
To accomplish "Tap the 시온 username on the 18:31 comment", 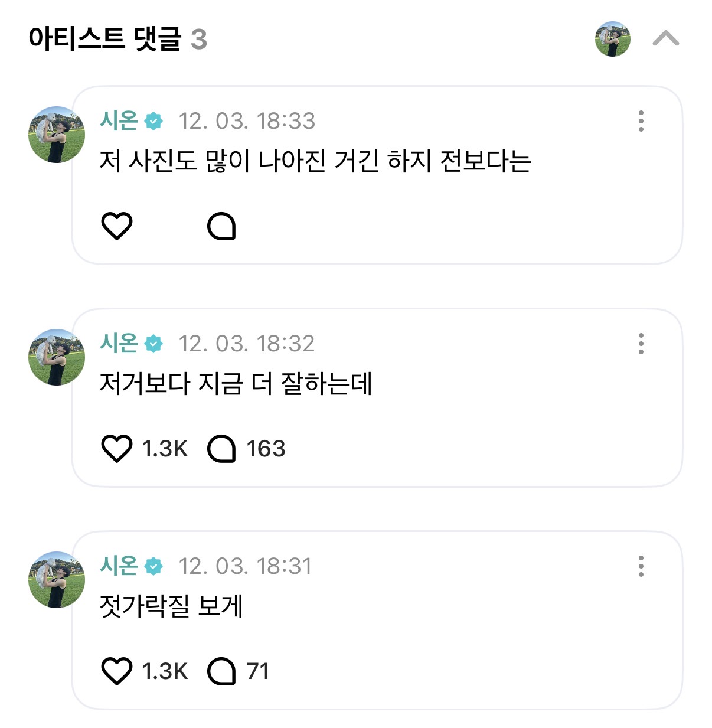I will point(119,566).
